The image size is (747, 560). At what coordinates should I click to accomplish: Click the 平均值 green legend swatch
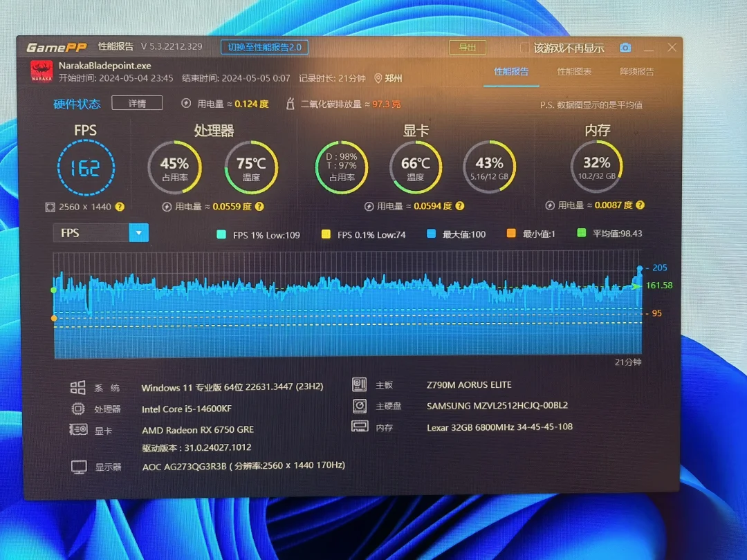point(581,233)
